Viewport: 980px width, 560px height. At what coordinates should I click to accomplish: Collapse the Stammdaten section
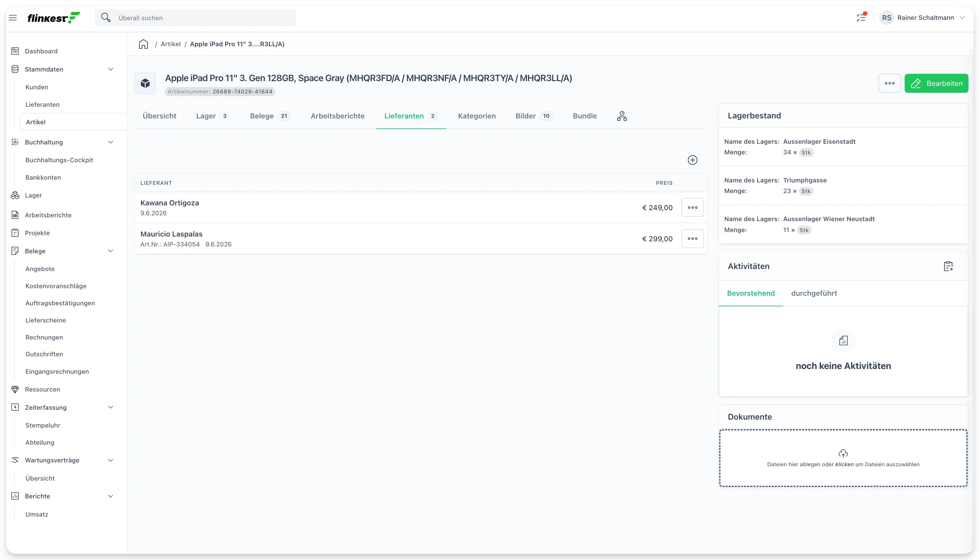[110, 69]
